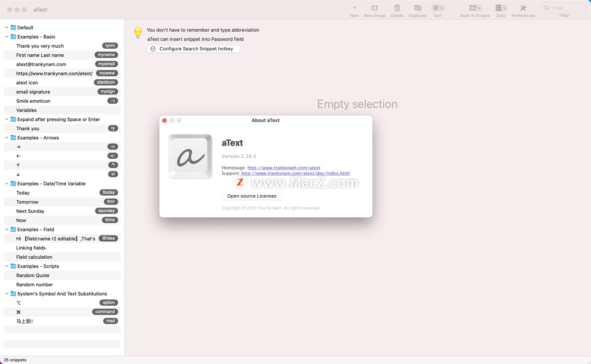This screenshot has height=364, width=591.
Task: Select the 'Linking fields' snippet
Action: click(x=62, y=248)
